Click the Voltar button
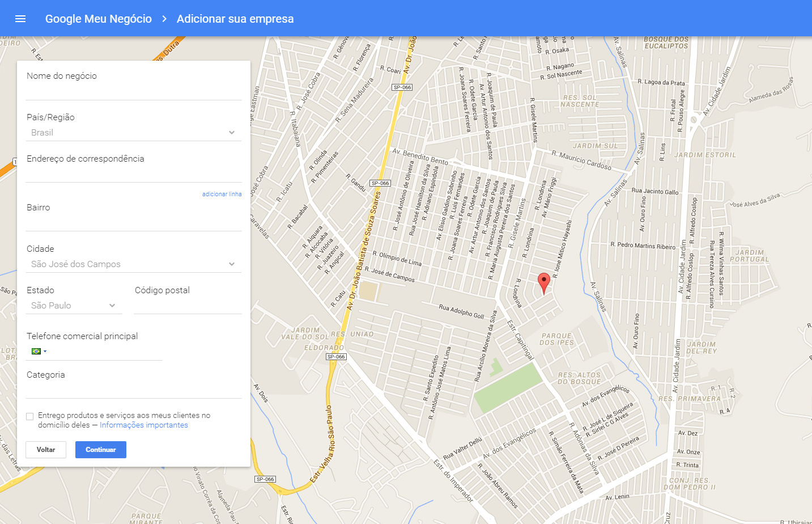 pos(46,450)
